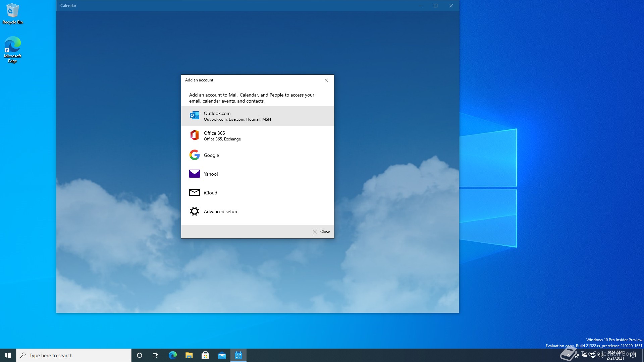The width and height of the screenshot is (644, 362).
Task: Select the Recycle Bin desktop icon
Action: [x=13, y=14]
